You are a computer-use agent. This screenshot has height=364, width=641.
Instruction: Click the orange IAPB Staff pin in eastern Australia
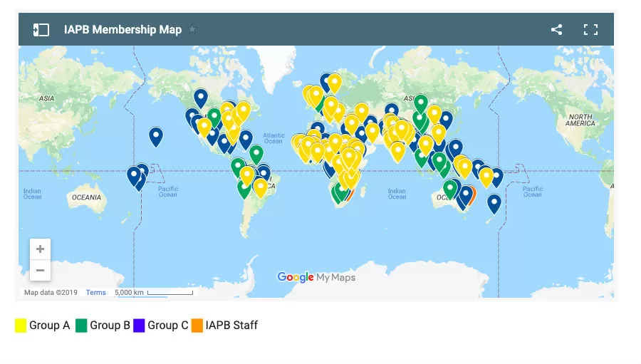pos(472,195)
